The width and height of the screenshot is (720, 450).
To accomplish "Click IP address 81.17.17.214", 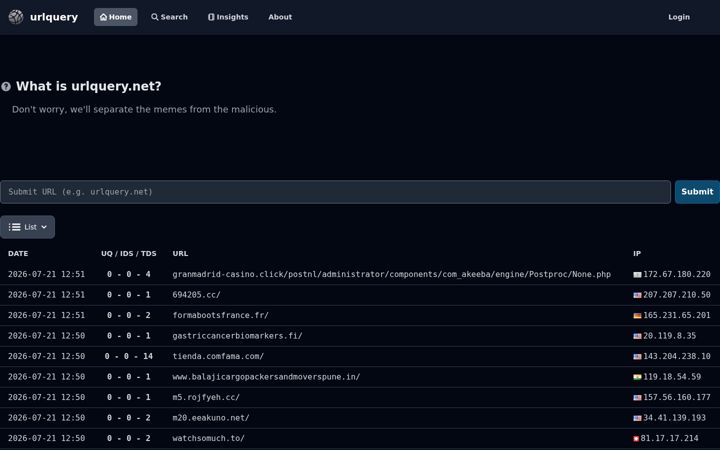I will pos(669,438).
